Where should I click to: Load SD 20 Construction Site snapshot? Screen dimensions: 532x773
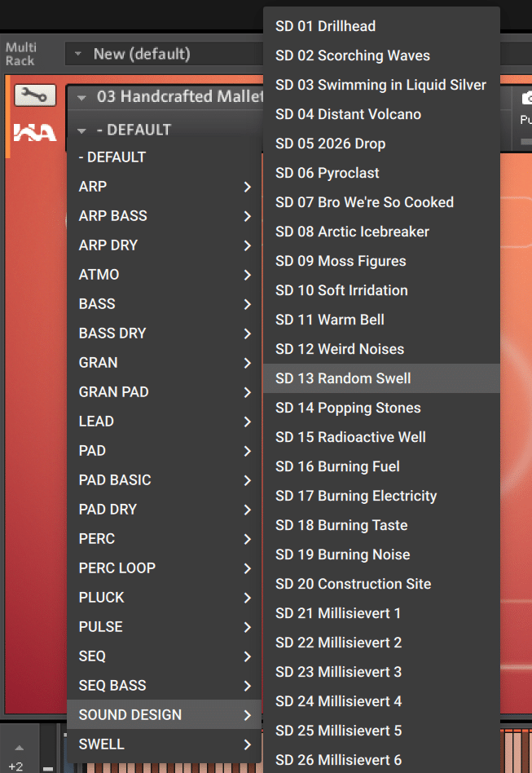[382, 584]
